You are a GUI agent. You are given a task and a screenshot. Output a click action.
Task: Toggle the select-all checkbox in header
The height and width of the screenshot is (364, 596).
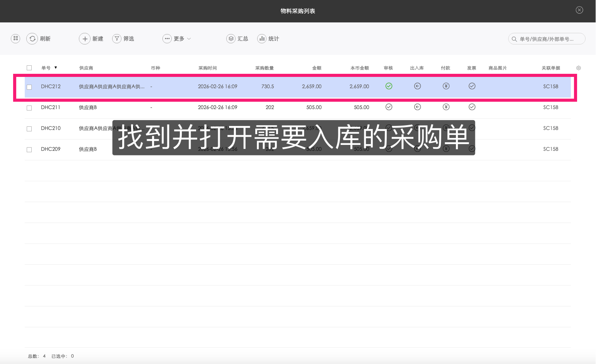click(x=29, y=68)
